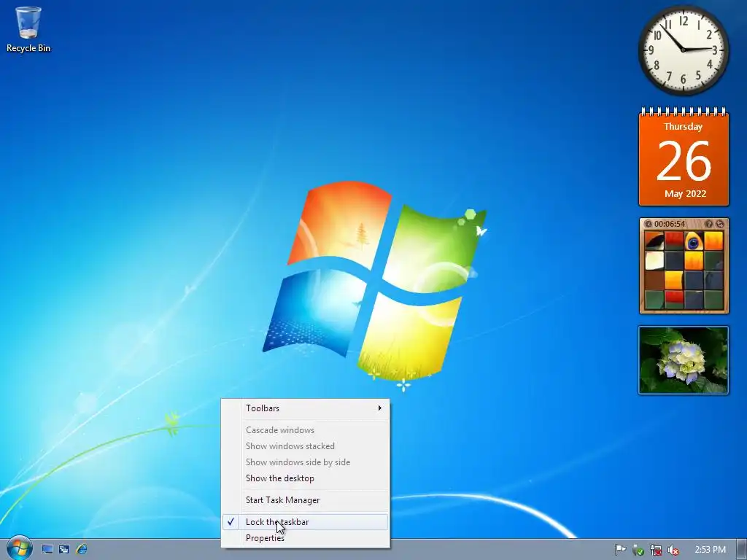Viewport: 747px width, 560px height.
Task: Click the Safely Remove Hardware tray icon
Action: [638, 550]
